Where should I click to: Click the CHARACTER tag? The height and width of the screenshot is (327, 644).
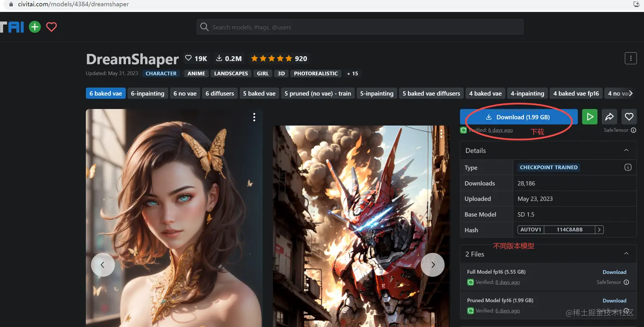[x=161, y=74]
